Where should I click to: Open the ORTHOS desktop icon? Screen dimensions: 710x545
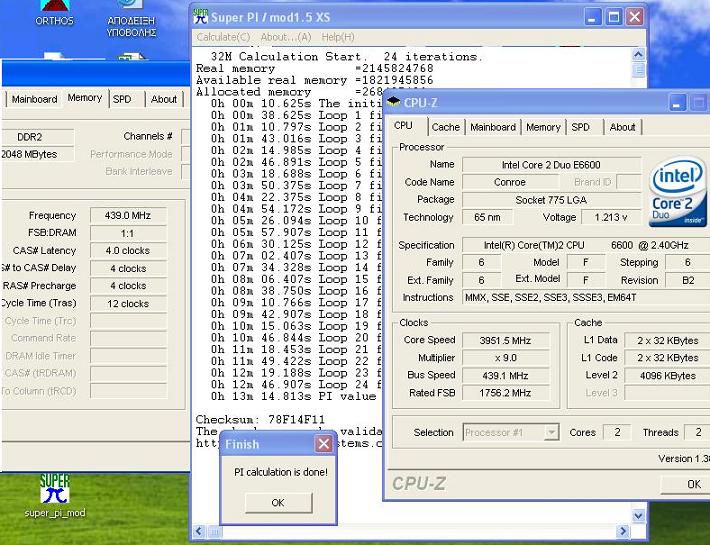tap(54, 13)
